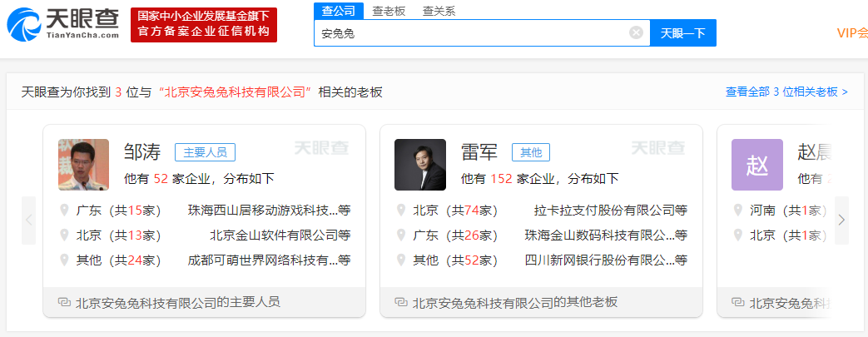Open 拉卡拉支付股份有限公司 company link
The image size is (868, 337).
click(x=611, y=211)
